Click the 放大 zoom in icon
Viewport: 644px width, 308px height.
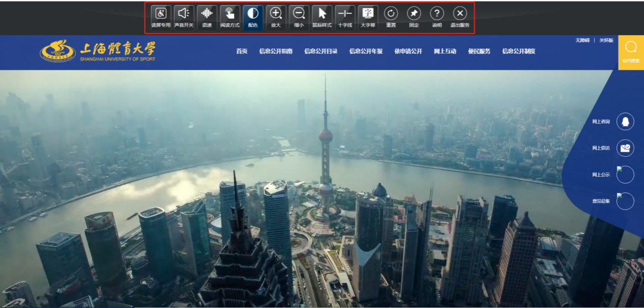(x=276, y=17)
